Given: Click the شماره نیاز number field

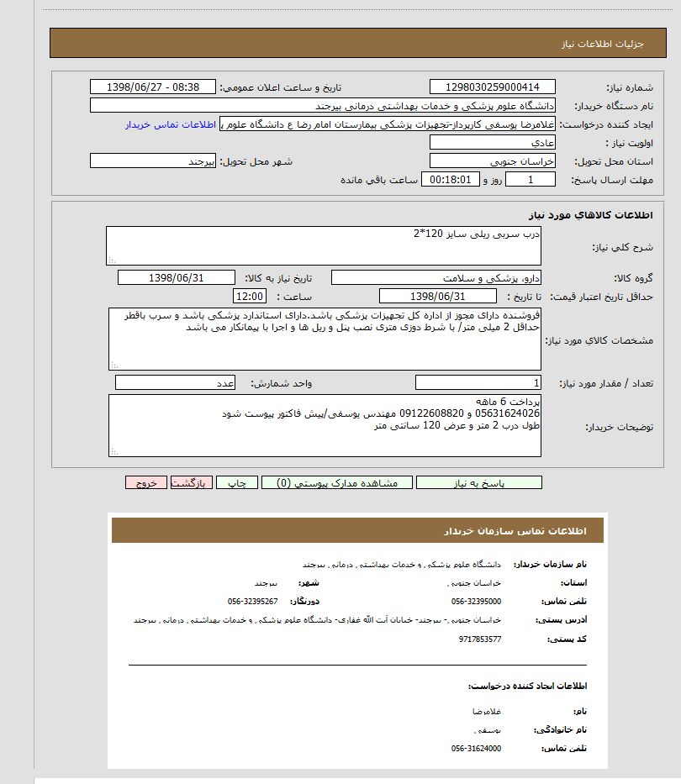Looking at the screenshot, I should coord(492,87).
